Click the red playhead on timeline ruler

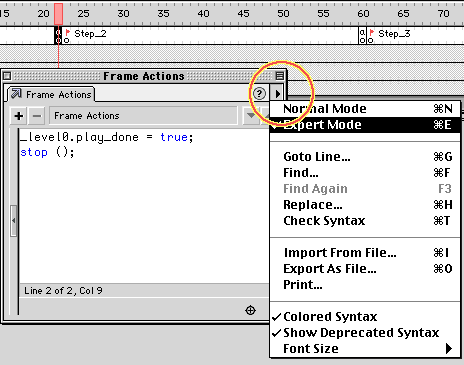pyautogui.click(x=59, y=14)
